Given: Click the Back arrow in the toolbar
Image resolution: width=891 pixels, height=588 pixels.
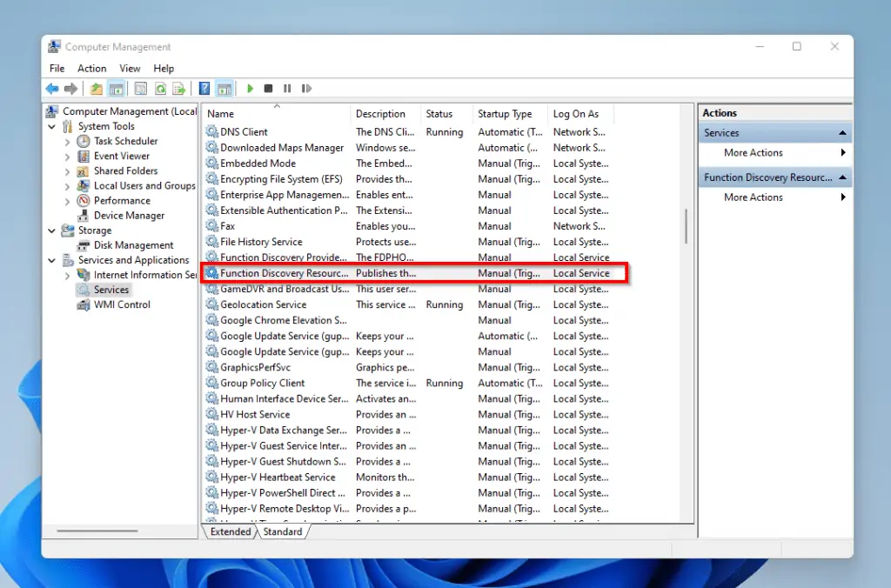Looking at the screenshot, I should coord(52,89).
